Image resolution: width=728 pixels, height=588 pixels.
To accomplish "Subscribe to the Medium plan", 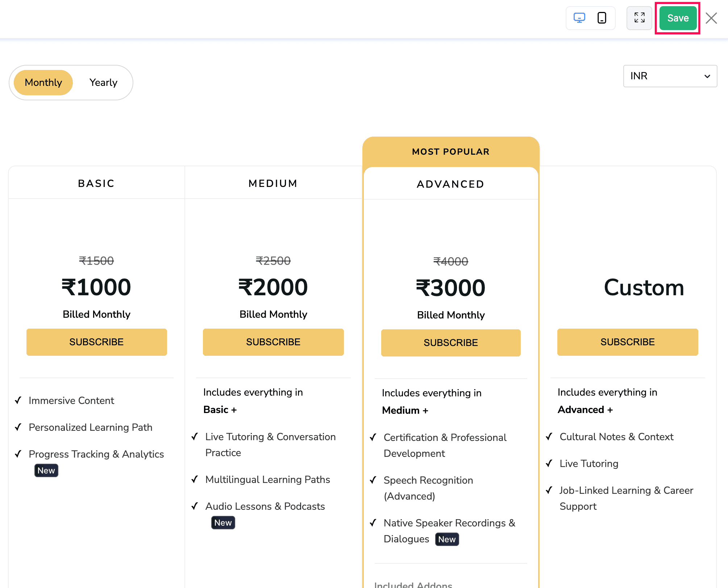I will (273, 342).
